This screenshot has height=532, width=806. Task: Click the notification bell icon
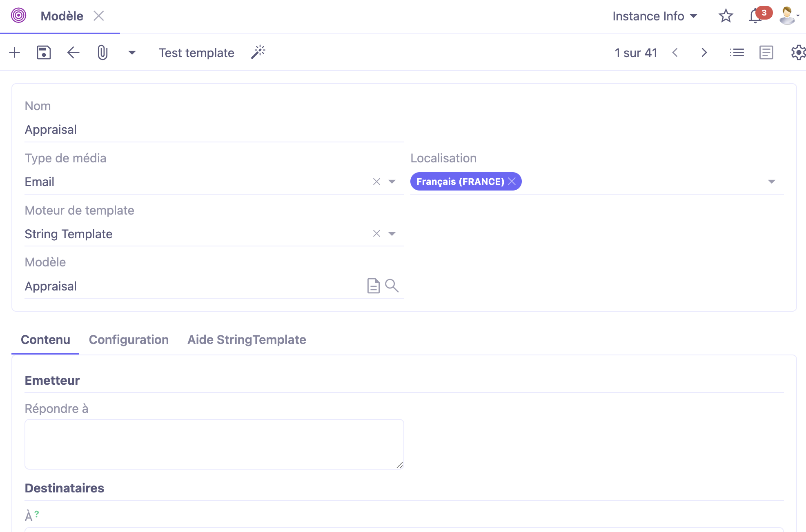pyautogui.click(x=755, y=16)
